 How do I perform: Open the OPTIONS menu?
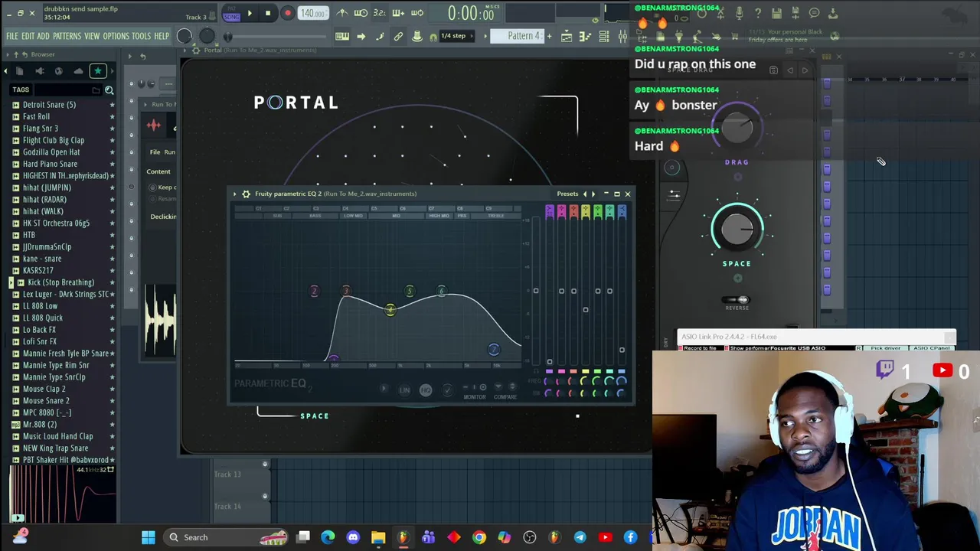116,36
